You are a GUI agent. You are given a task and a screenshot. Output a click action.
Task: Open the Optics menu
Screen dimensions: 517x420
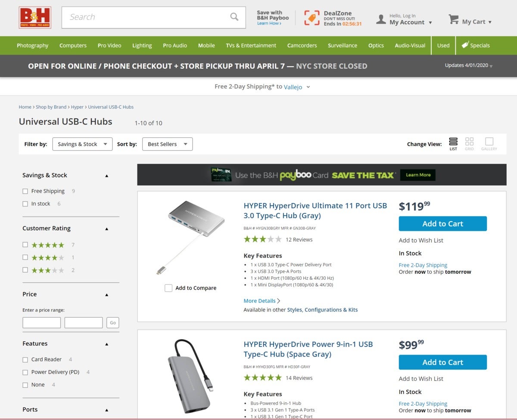tap(376, 45)
